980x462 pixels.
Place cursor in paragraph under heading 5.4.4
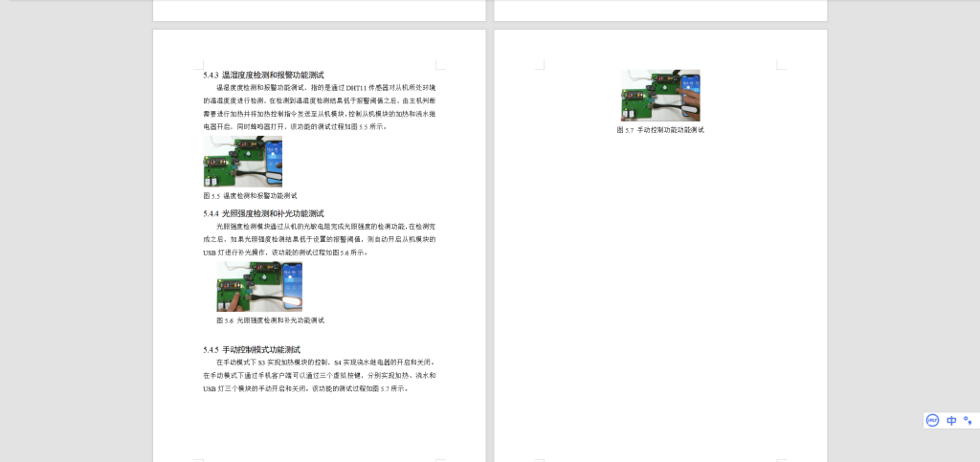(x=319, y=239)
